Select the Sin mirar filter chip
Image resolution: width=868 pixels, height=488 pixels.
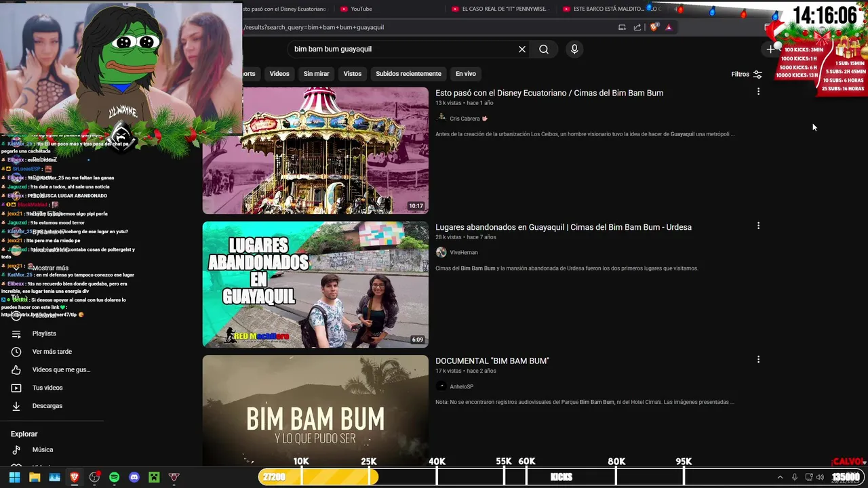click(x=316, y=74)
